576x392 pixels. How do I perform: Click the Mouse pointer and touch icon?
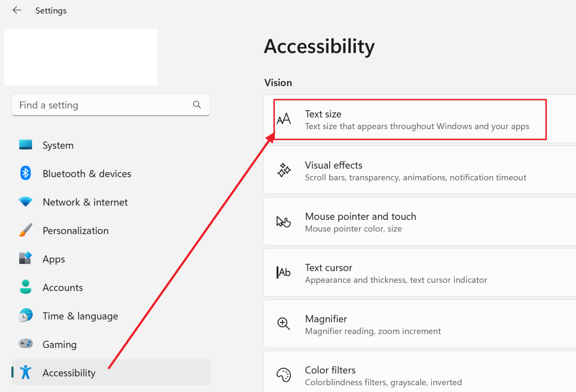283,222
